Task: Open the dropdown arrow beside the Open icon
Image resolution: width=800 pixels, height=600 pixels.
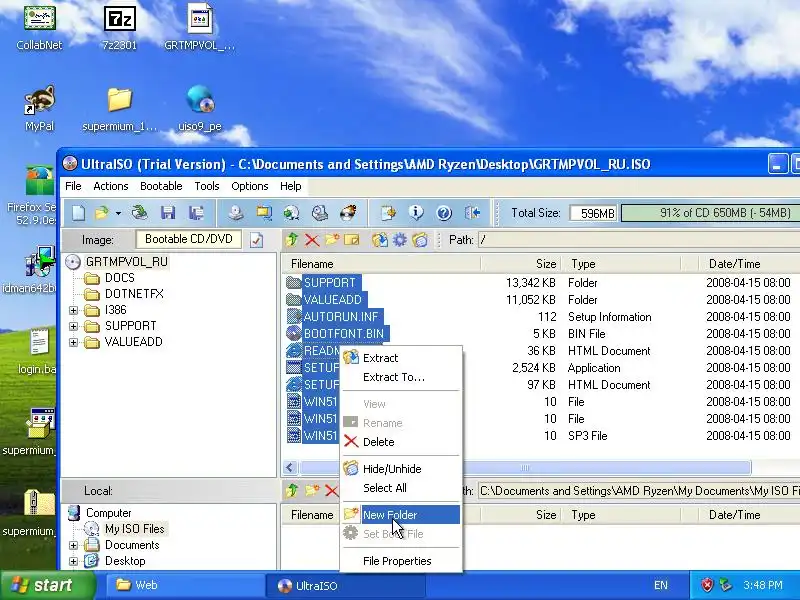Action: tap(118, 213)
